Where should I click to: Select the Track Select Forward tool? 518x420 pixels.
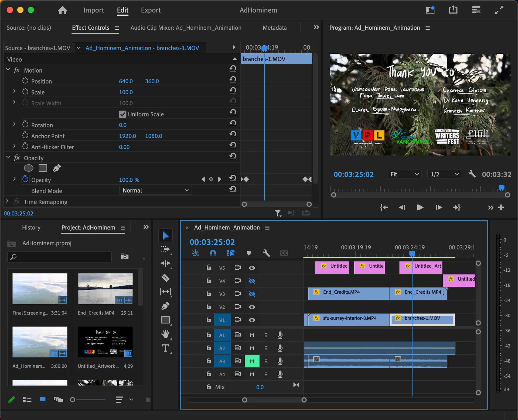tap(165, 249)
